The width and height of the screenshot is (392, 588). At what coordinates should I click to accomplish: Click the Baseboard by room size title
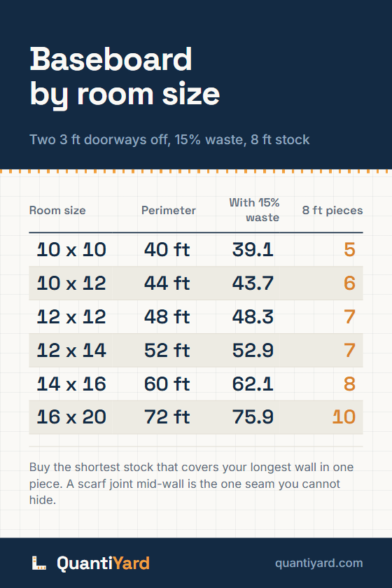point(125,77)
